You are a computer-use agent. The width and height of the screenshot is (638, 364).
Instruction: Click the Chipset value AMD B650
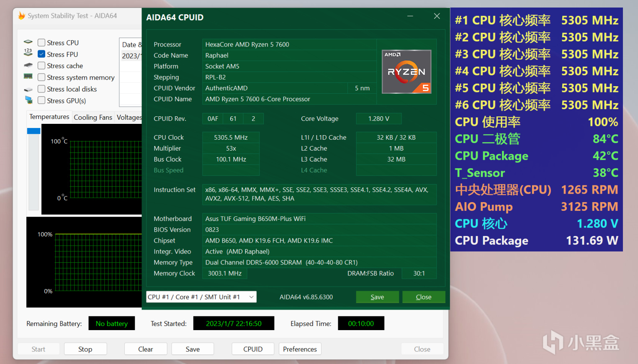[x=319, y=240]
